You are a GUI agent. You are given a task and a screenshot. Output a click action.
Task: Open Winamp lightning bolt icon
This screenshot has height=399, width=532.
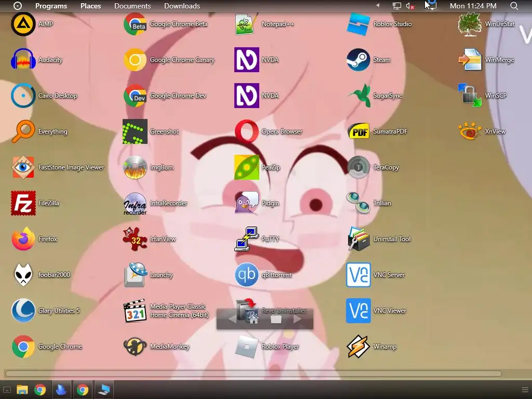click(358, 347)
